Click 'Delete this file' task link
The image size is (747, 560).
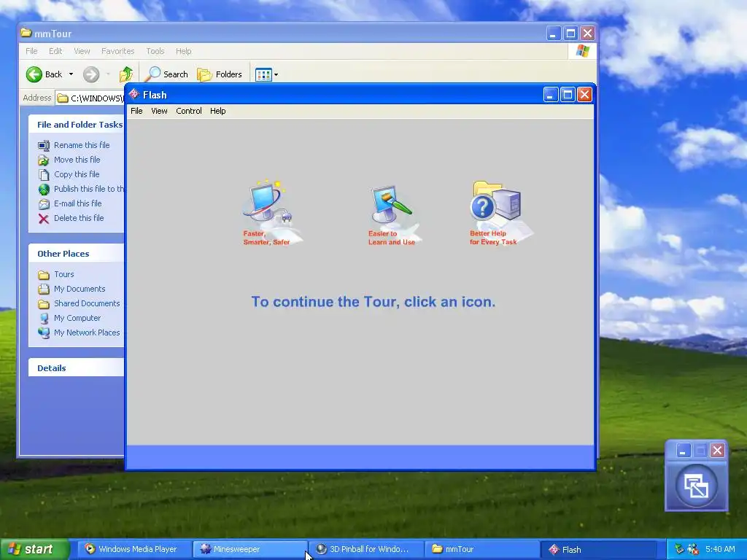tap(79, 218)
